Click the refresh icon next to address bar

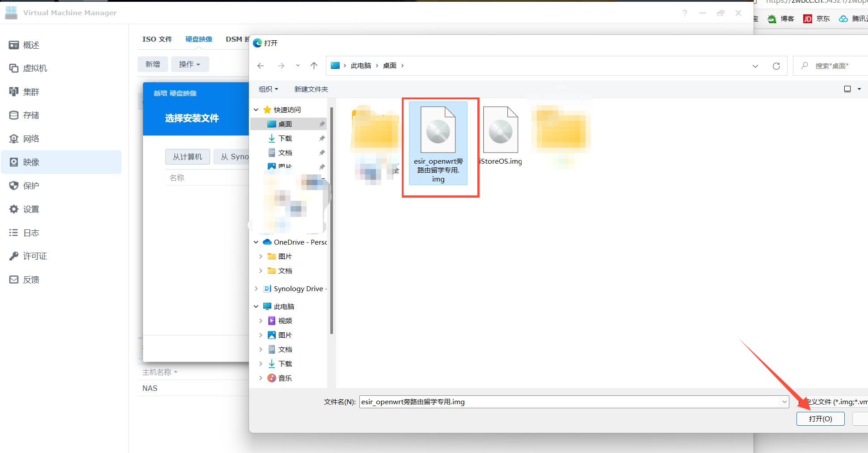coord(776,66)
